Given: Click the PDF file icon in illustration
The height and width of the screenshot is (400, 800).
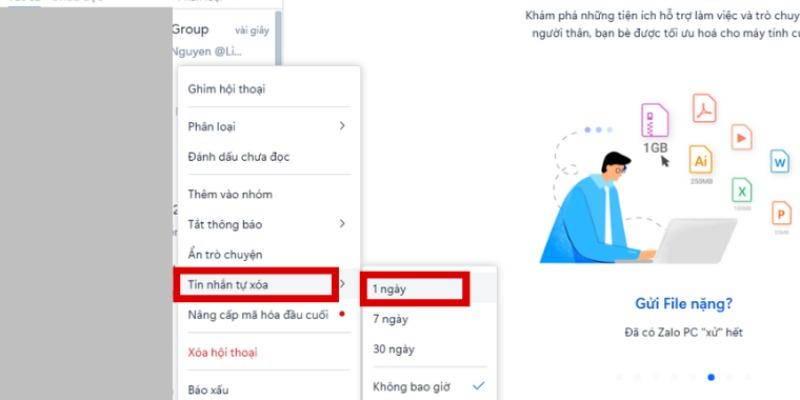Looking at the screenshot, I should pos(704,109).
